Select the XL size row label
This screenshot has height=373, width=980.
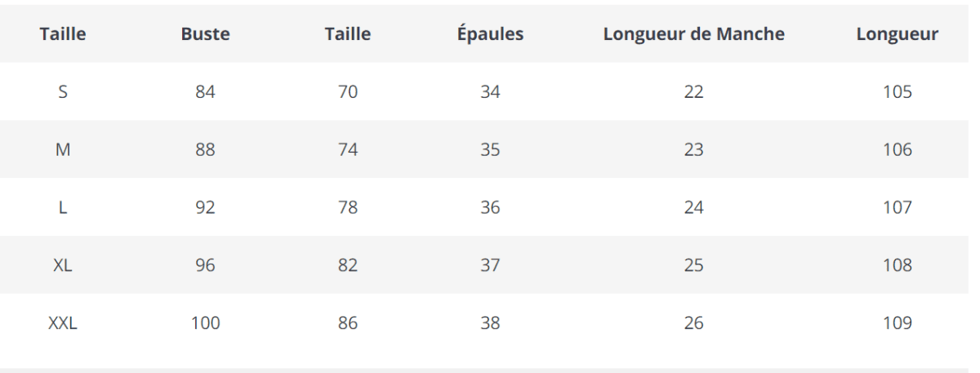click(x=63, y=266)
